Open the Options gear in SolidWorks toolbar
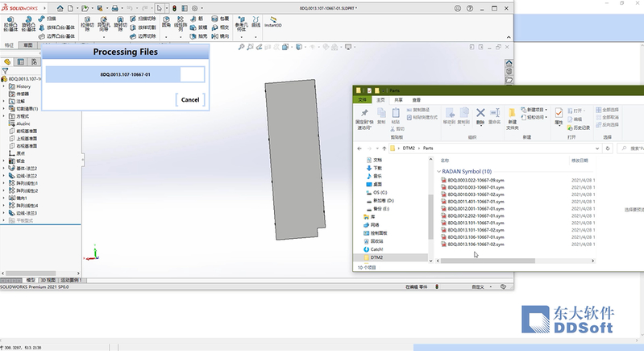Image resolution: width=644 pixels, height=351 pixels. point(193,7)
